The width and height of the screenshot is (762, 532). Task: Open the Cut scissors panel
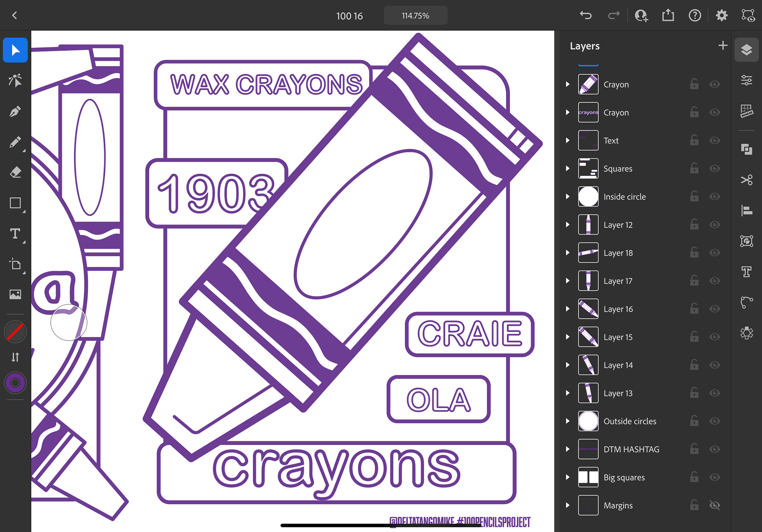[747, 180]
